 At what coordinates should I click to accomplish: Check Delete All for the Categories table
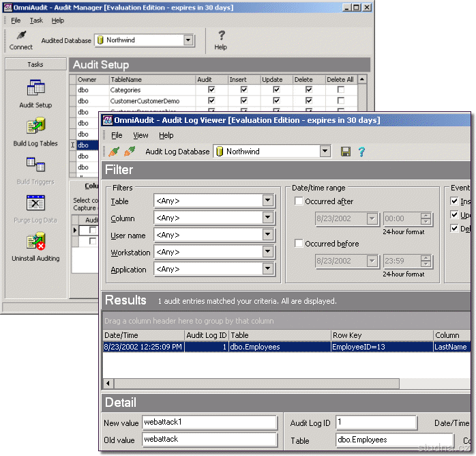click(x=340, y=90)
